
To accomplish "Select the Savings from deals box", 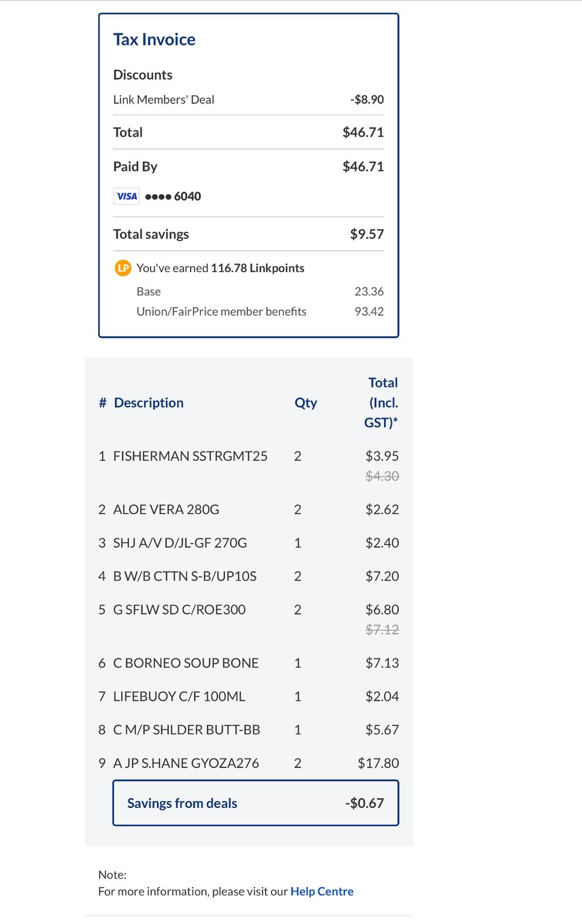I will [256, 803].
